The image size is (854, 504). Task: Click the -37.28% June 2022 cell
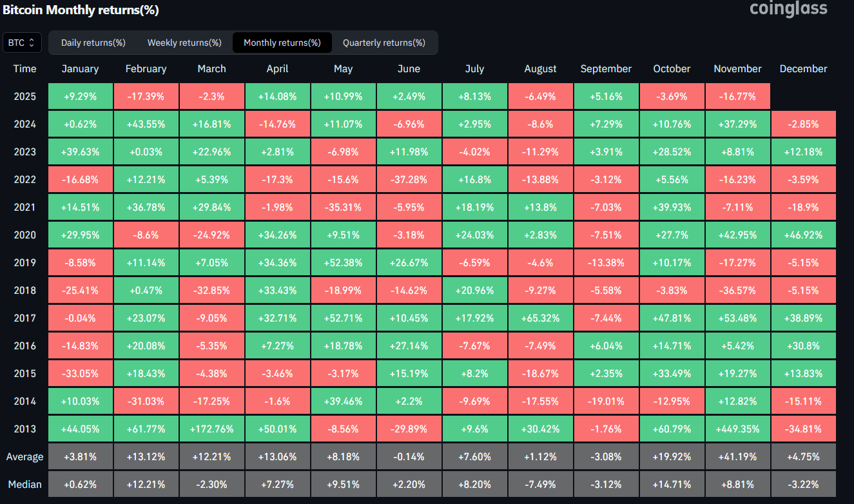(x=409, y=179)
